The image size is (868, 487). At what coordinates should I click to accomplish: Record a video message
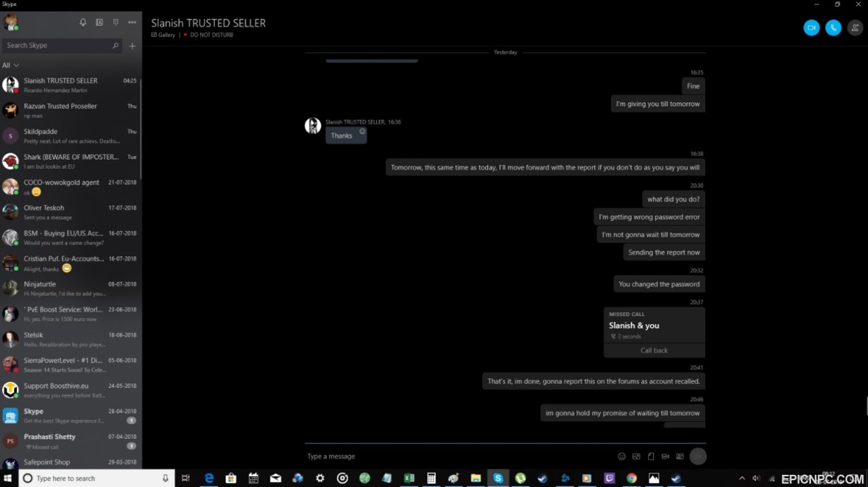665,456
